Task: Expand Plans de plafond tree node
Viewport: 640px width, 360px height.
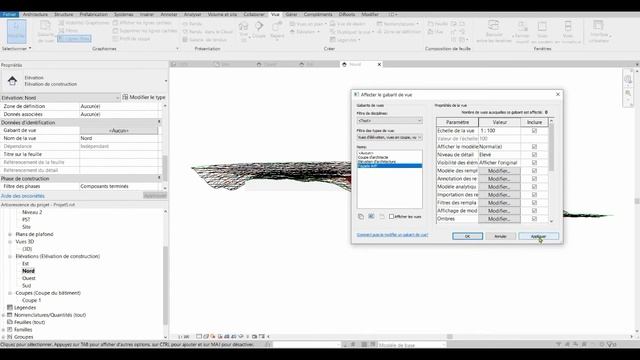Action: (x=10, y=234)
